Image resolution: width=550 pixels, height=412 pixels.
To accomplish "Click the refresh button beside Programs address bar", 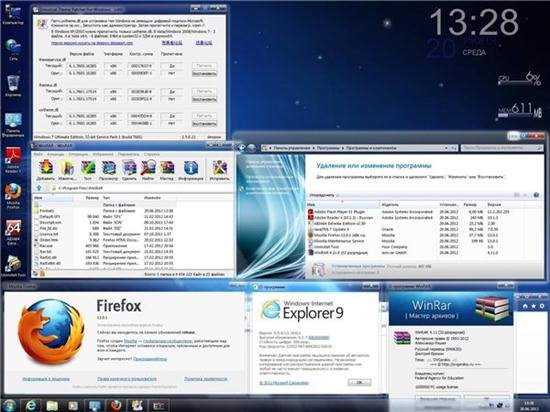I will [x=454, y=148].
